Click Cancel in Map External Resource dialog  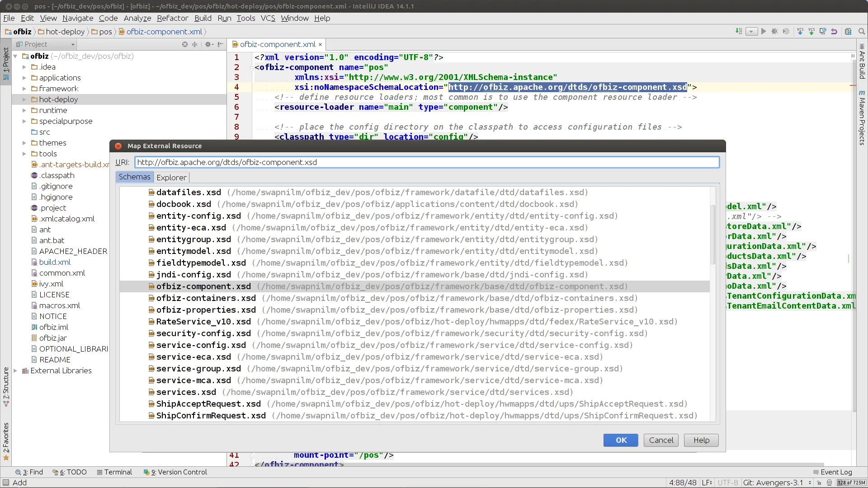point(661,440)
